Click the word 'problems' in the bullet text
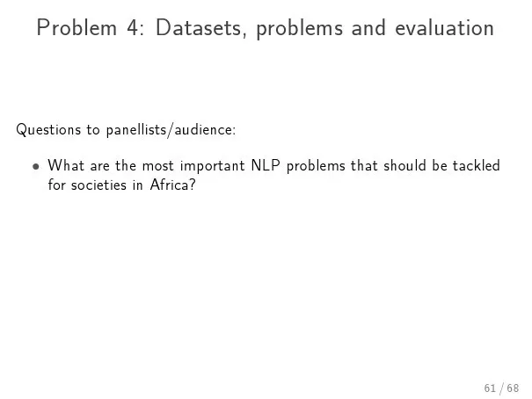 pyautogui.click(x=316, y=166)
